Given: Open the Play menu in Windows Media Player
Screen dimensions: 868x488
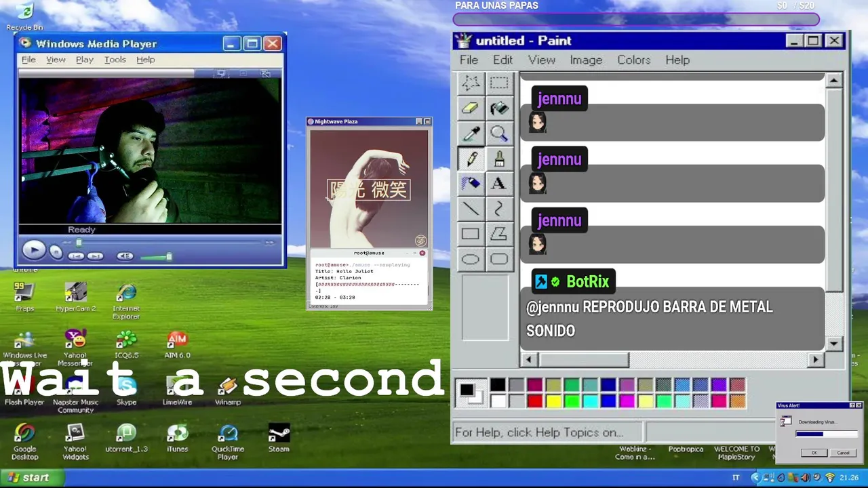Looking at the screenshot, I should click(x=85, y=60).
